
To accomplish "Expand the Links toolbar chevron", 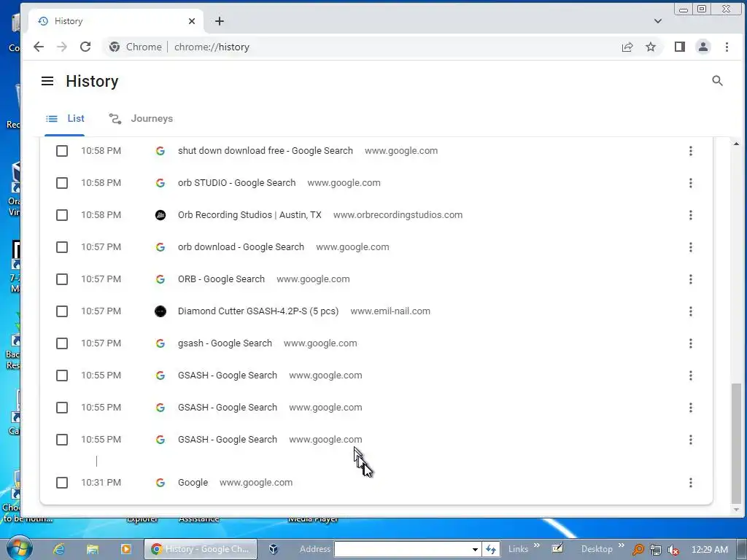I will click(537, 545).
